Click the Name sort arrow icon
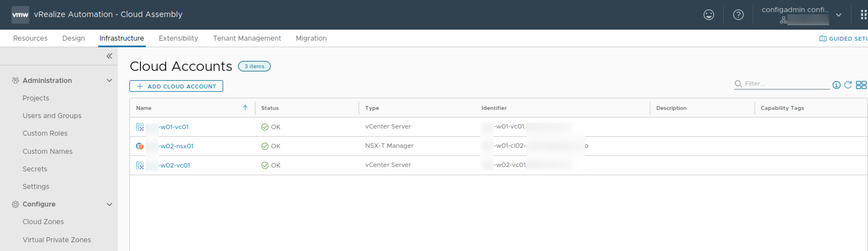 (245, 108)
